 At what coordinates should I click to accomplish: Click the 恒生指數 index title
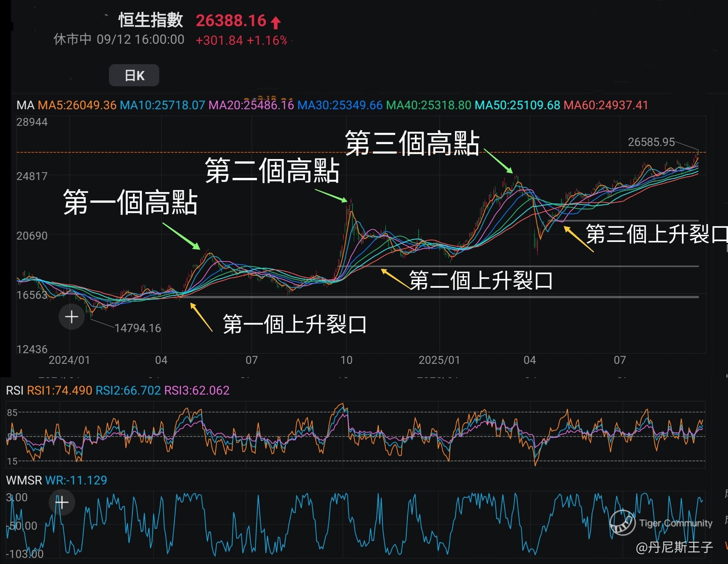click(x=150, y=20)
